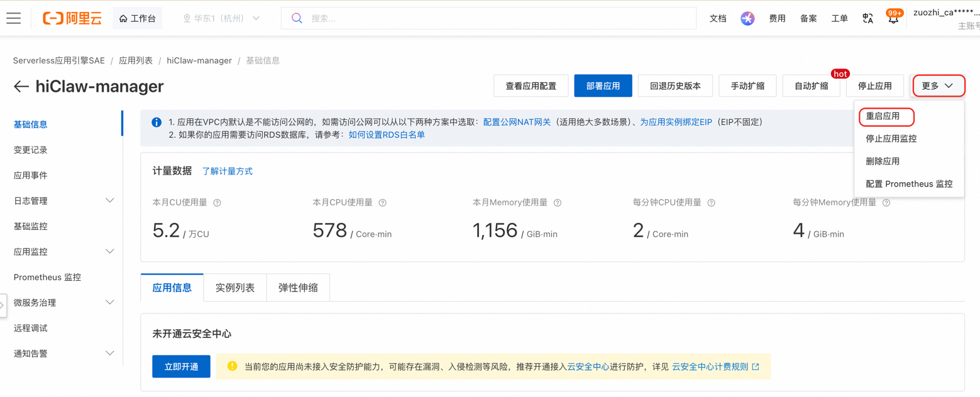Open the 云安全中心 link in warning
980x397 pixels.
(588, 366)
